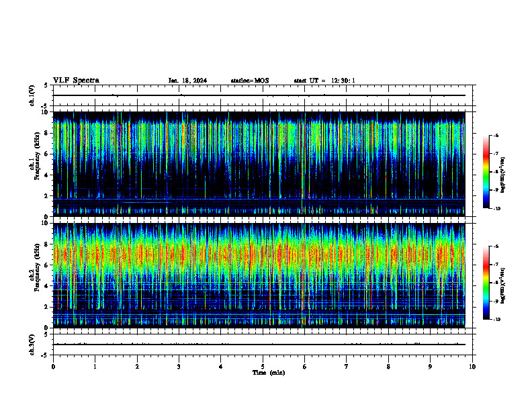
Task: Click the "3" minute tick label
Action: point(179,367)
